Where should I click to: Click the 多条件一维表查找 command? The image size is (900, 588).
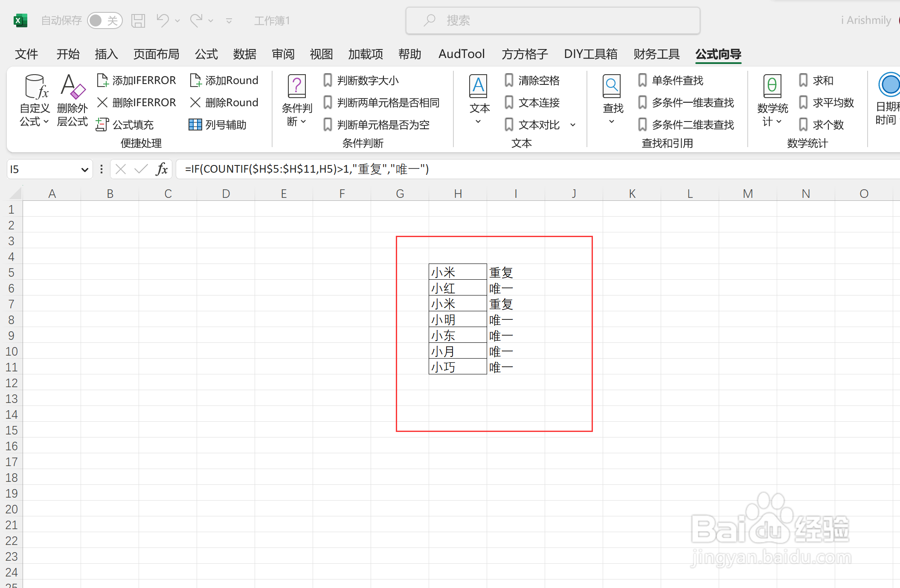[686, 102]
